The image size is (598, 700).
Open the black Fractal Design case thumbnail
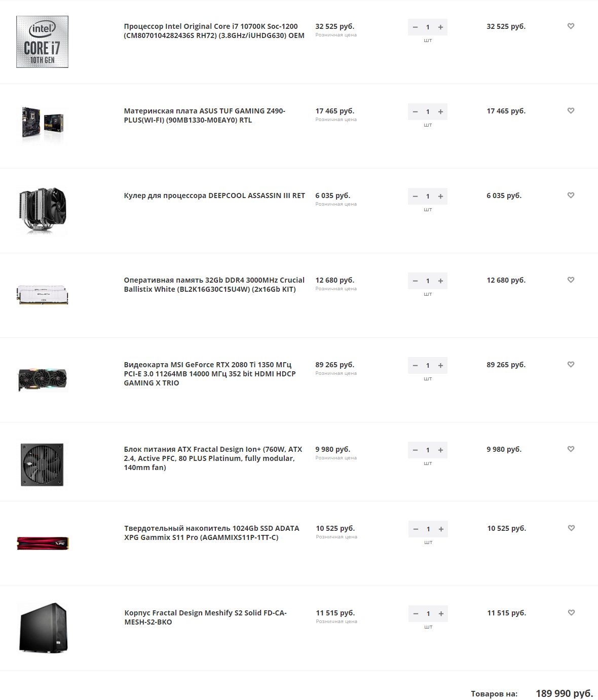(x=43, y=628)
